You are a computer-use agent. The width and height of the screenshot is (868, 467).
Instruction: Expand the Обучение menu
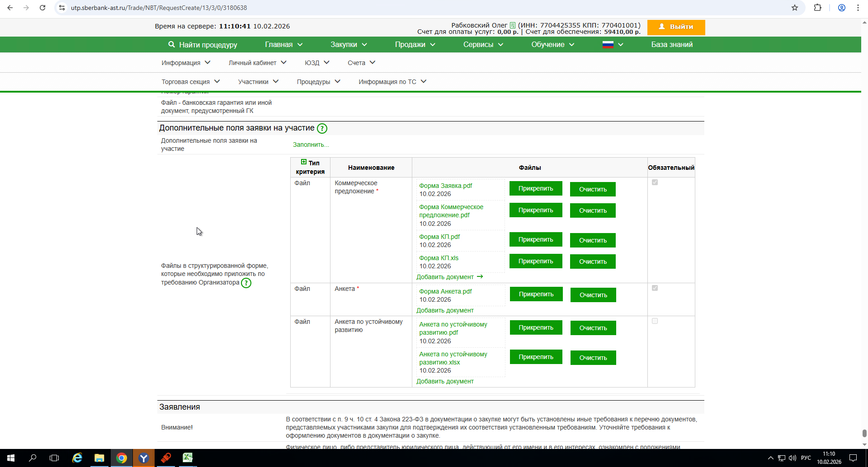[553, 45]
